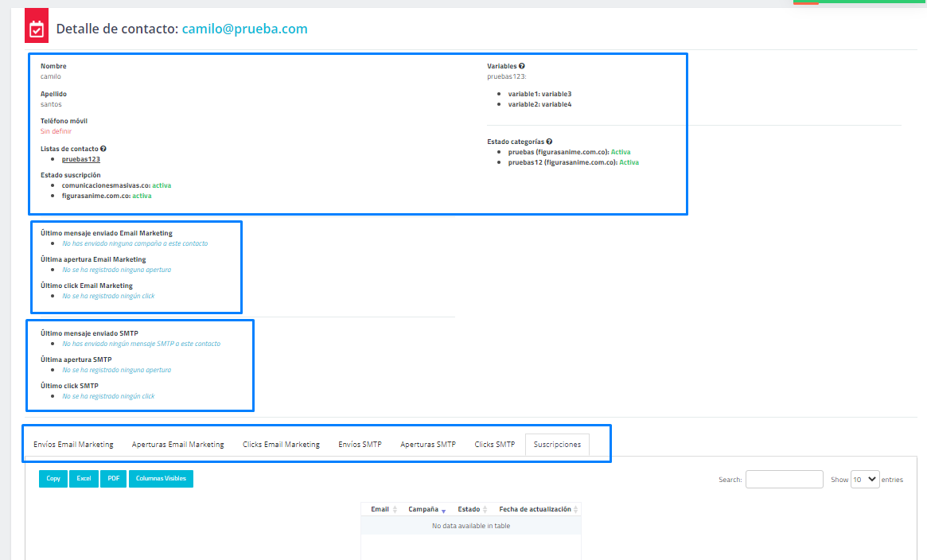Open the pruebas123 contact list link

pyautogui.click(x=81, y=159)
